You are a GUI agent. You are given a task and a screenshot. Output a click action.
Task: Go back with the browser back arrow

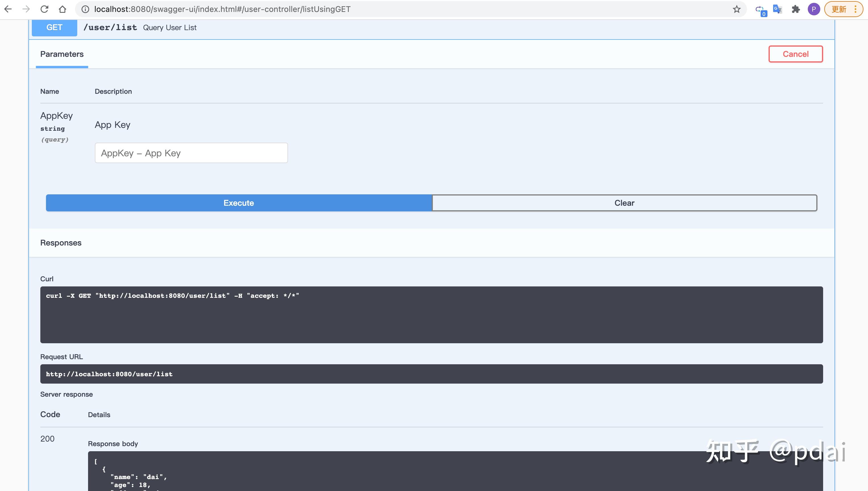tap(8, 9)
